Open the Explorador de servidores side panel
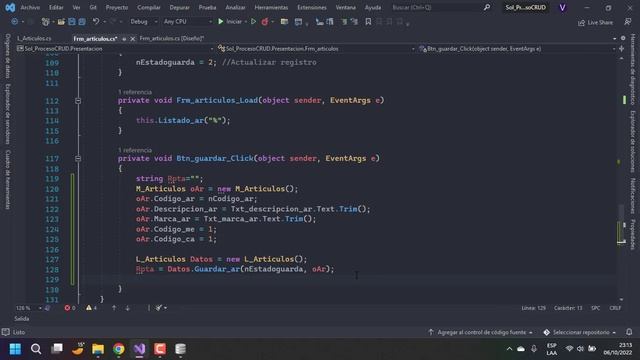Screen dimensions: 640x360 click(x=8, y=114)
